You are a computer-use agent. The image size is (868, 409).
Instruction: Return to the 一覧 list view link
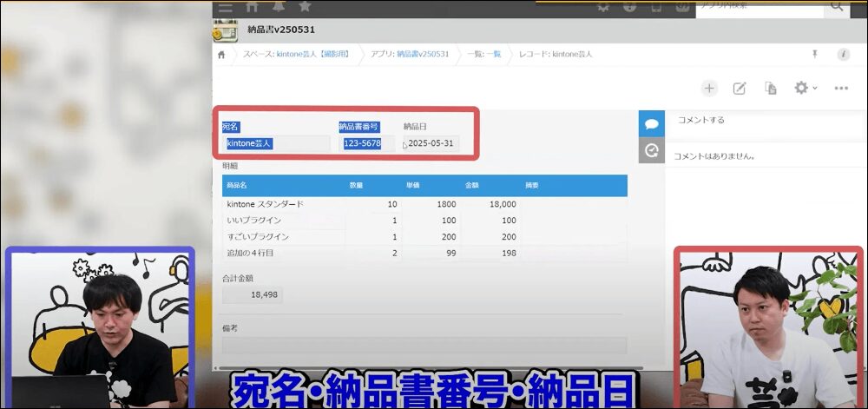[x=494, y=54]
